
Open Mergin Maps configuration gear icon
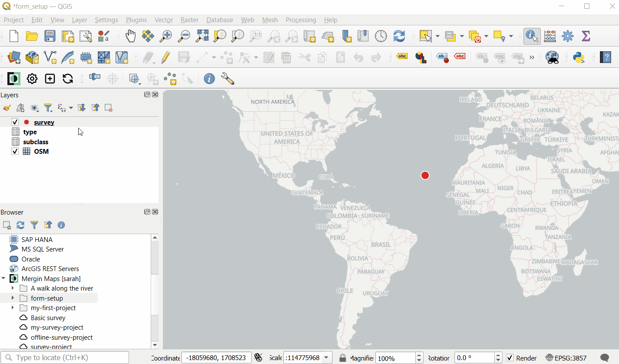(32, 79)
